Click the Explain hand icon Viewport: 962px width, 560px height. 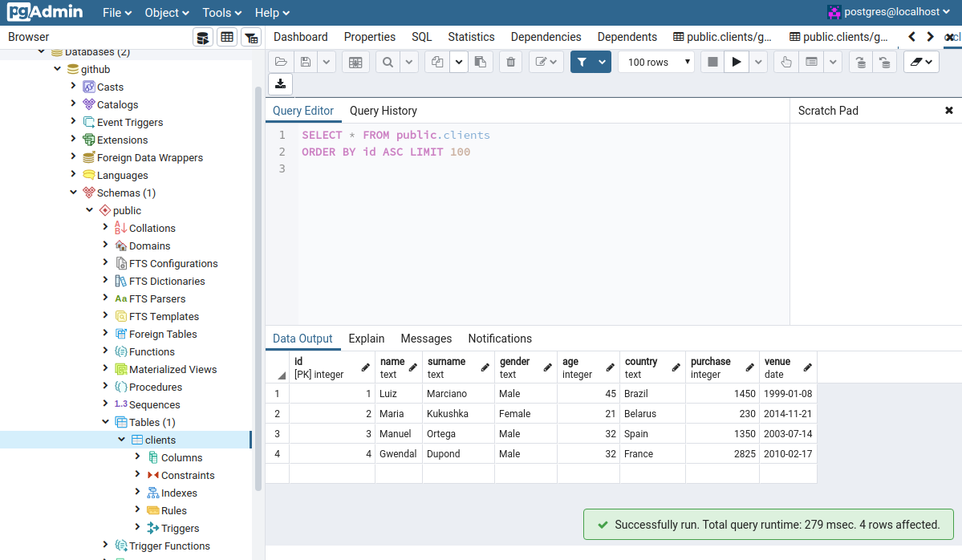click(x=786, y=62)
